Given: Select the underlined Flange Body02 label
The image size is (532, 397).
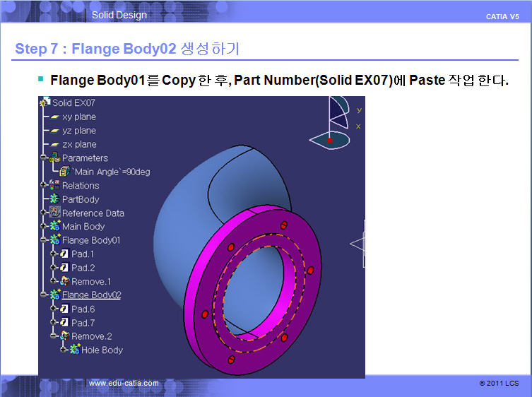Looking at the screenshot, I should coord(92,295).
